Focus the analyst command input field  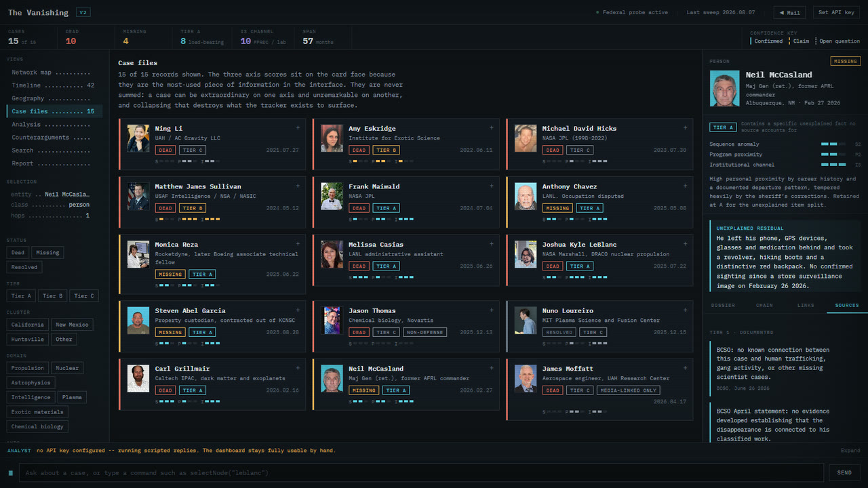(421, 472)
